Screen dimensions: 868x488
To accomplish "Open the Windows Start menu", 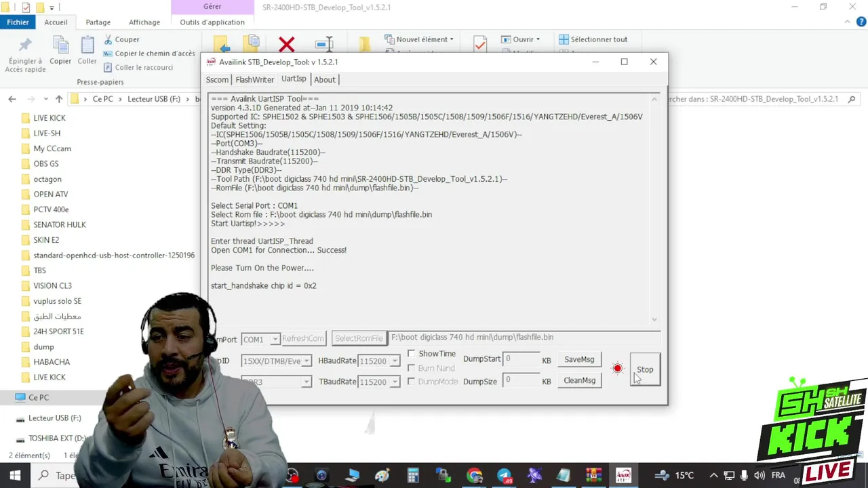I will pos(15,475).
